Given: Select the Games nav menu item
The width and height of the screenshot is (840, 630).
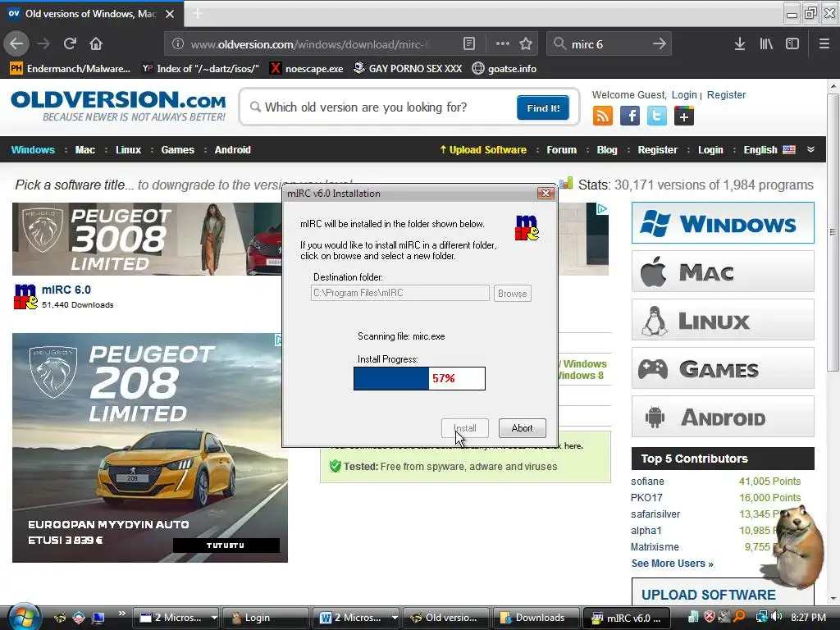Looking at the screenshot, I should (177, 150).
